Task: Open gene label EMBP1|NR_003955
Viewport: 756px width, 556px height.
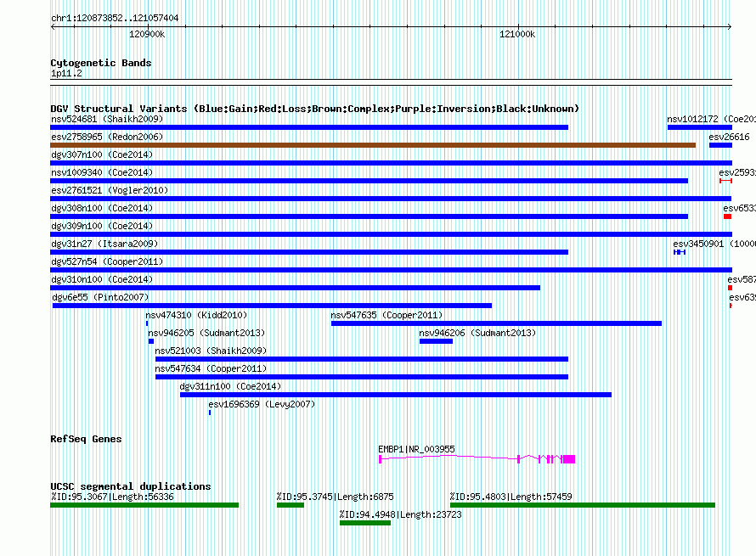Action: [x=416, y=449]
